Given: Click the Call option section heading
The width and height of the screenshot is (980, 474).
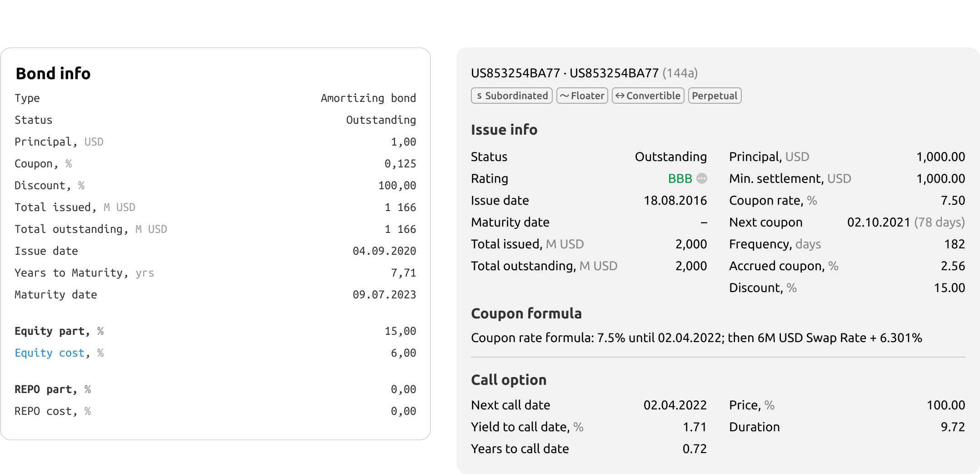Looking at the screenshot, I should 509,380.
